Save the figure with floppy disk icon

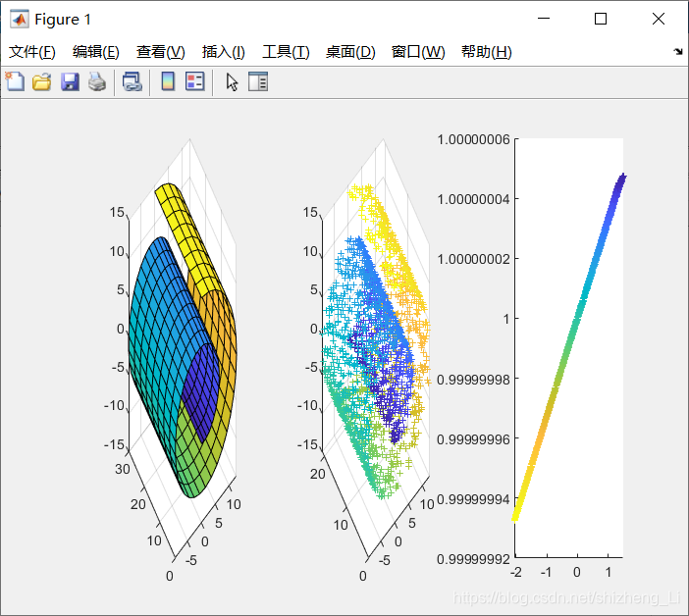[x=70, y=82]
